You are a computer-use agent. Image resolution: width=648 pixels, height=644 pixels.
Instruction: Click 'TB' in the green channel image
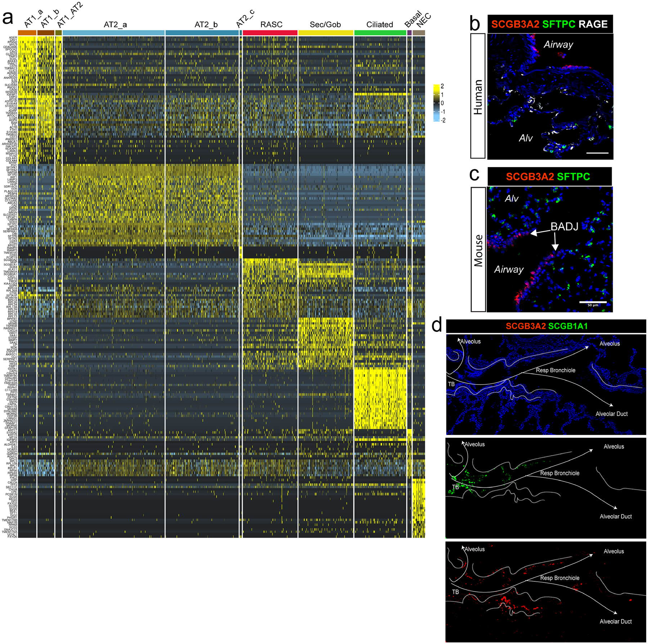455,487
